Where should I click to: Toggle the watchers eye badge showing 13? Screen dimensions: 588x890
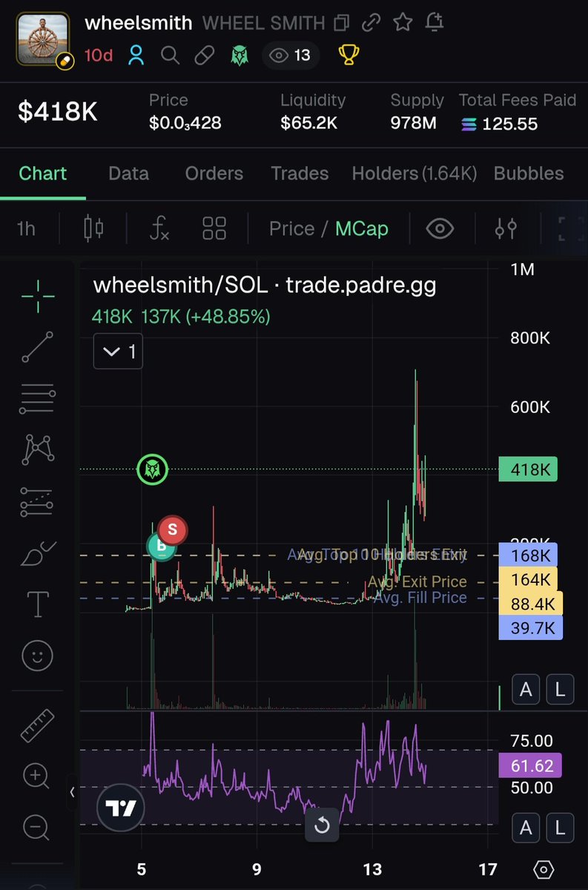[x=291, y=56]
